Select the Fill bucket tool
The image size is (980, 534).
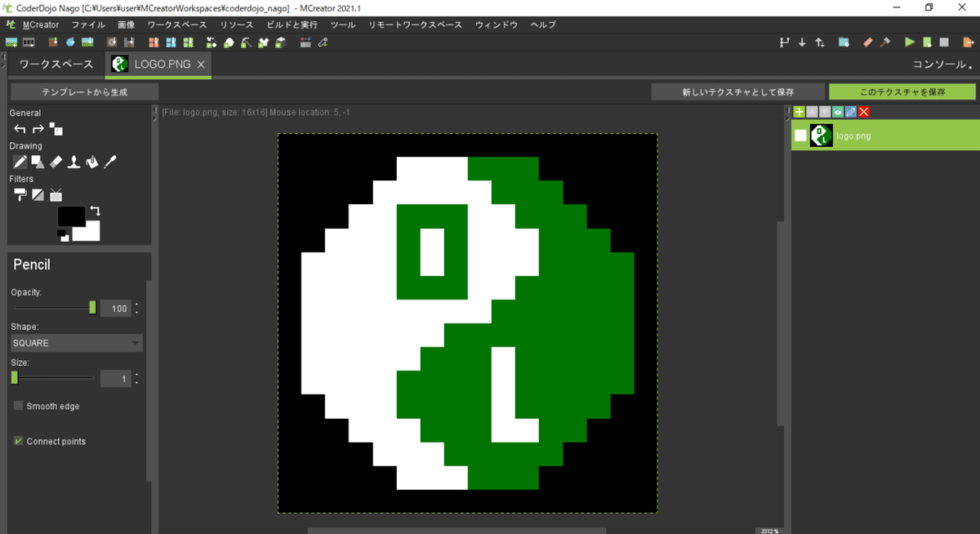click(x=91, y=162)
